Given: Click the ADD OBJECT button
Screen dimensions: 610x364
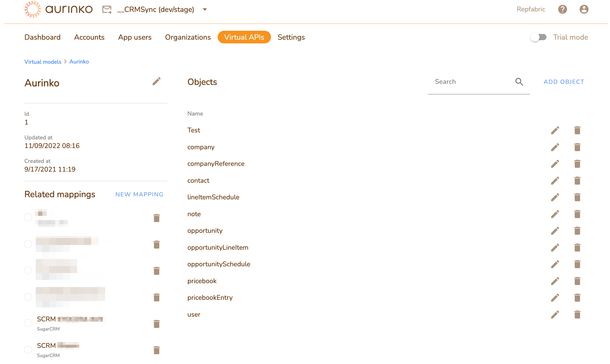Looking at the screenshot, I should tap(564, 82).
